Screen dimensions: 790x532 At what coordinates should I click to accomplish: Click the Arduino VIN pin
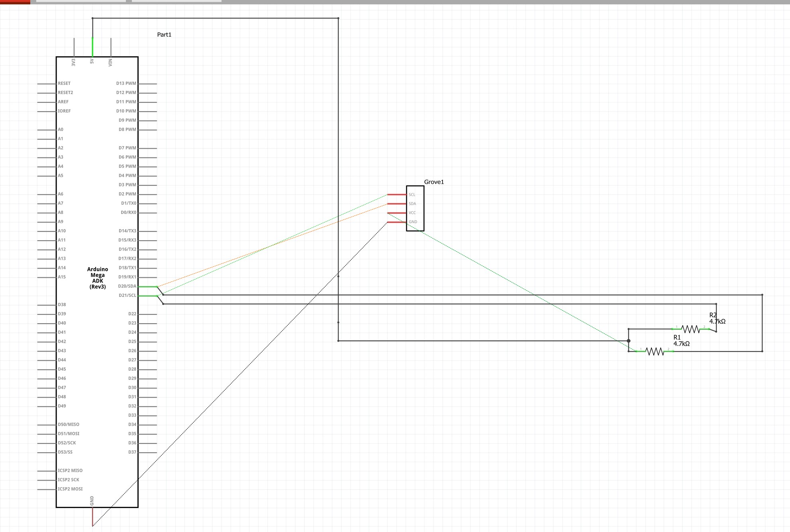[x=111, y=47]
